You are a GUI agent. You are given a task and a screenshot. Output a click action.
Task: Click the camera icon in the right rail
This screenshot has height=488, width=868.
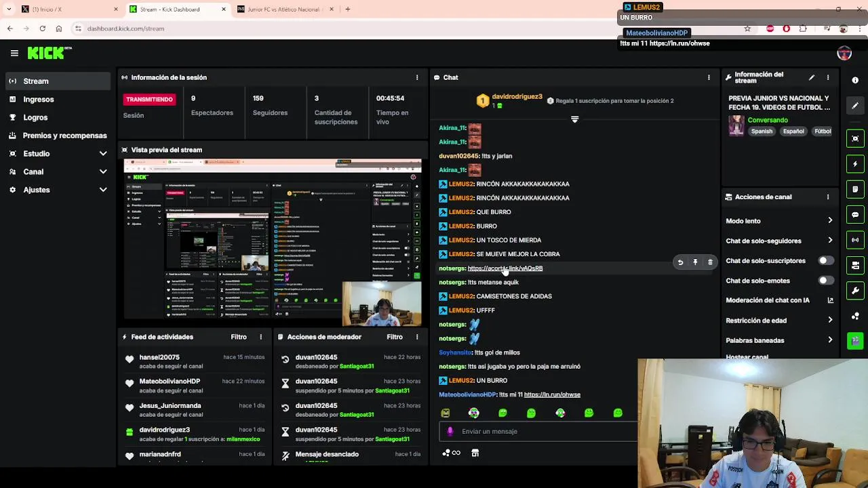click(x=855, y=266)
